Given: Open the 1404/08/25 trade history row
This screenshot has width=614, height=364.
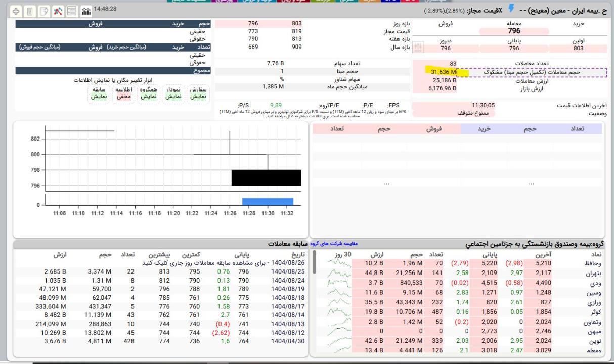Looking at the screenshot, I should [x=288, y=271].
